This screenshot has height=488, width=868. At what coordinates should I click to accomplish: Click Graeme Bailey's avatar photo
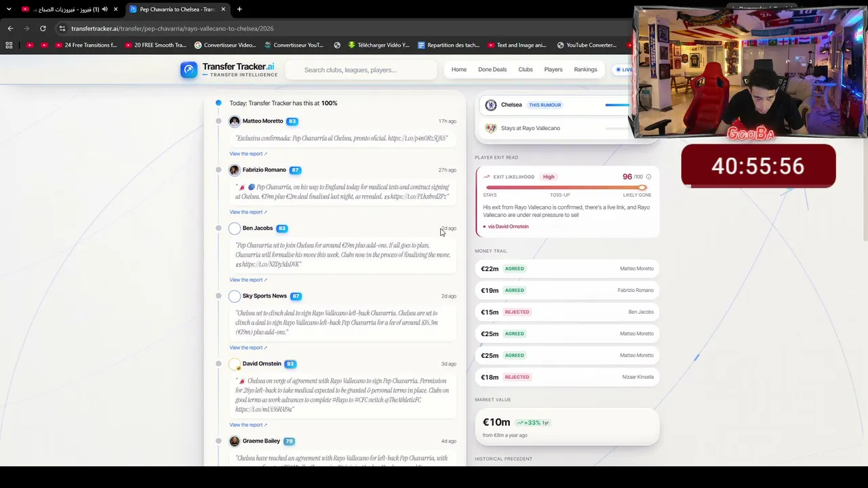point(235,441)
